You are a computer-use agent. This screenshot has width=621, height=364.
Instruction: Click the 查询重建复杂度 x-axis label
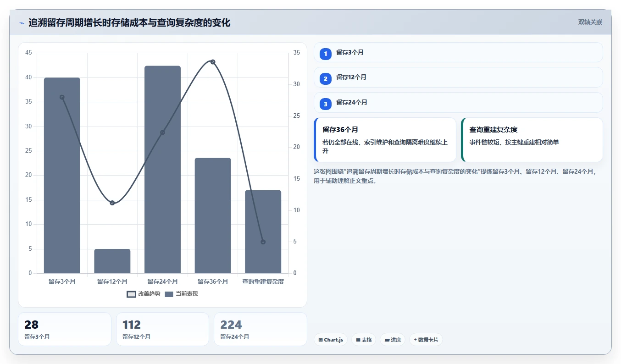263,281
